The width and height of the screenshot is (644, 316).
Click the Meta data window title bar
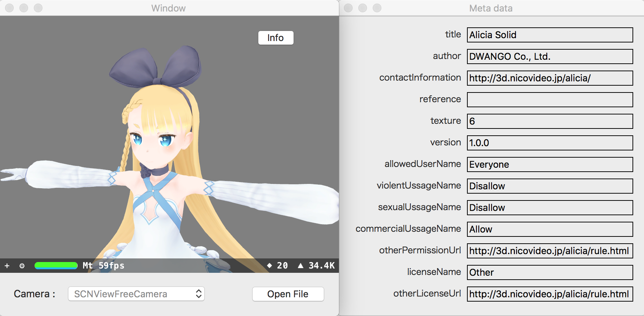491,8
